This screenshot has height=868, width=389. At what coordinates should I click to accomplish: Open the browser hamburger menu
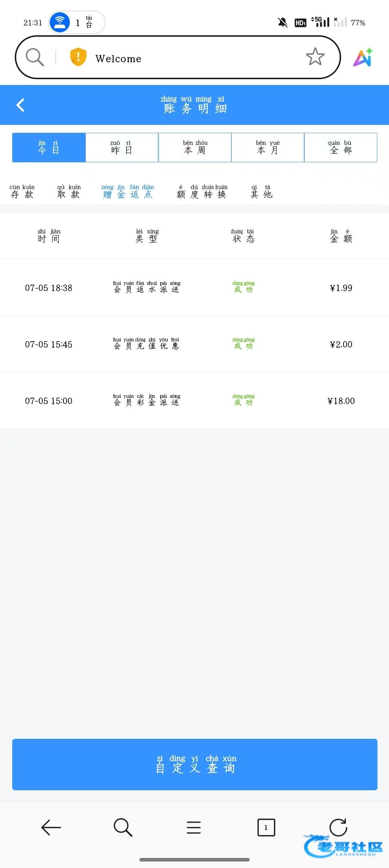194,827
